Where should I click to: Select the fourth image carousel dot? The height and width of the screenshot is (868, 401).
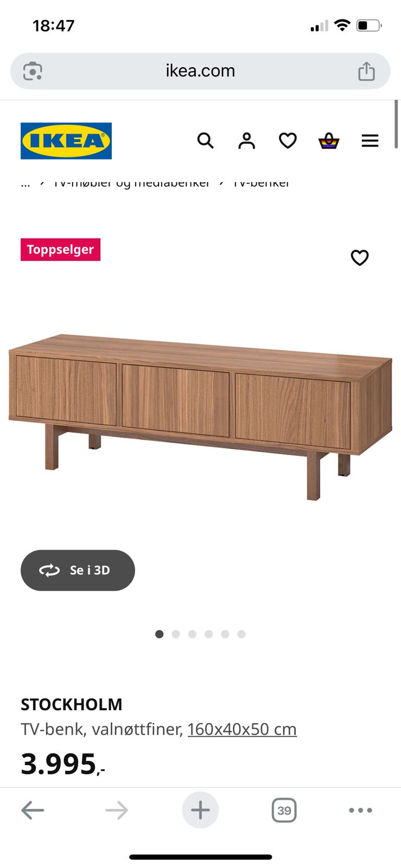[x=208, y=634]
